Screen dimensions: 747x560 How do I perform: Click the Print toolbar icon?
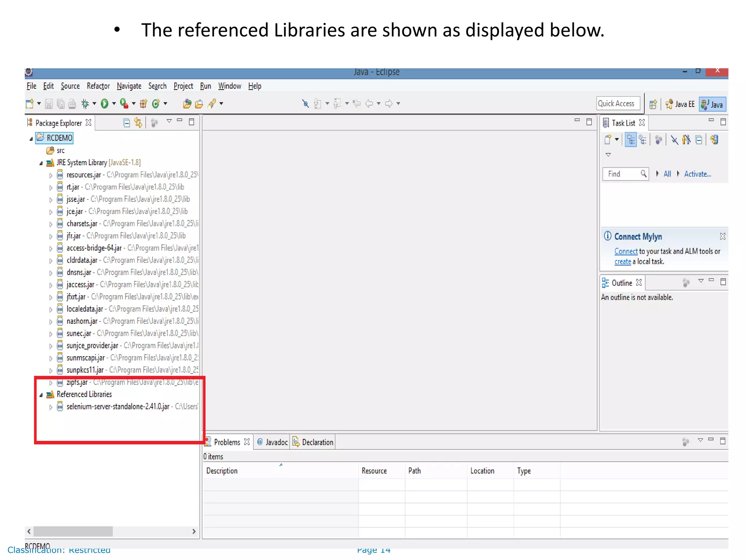[x=72, y=104]
